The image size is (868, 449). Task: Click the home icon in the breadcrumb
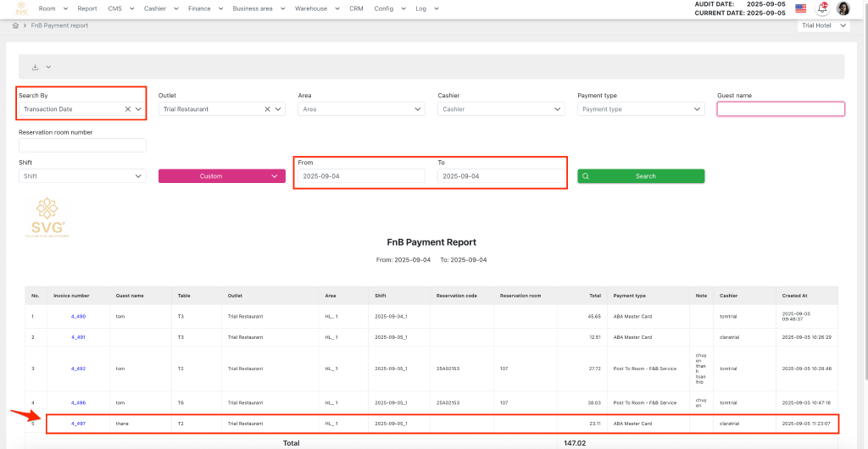15,25
